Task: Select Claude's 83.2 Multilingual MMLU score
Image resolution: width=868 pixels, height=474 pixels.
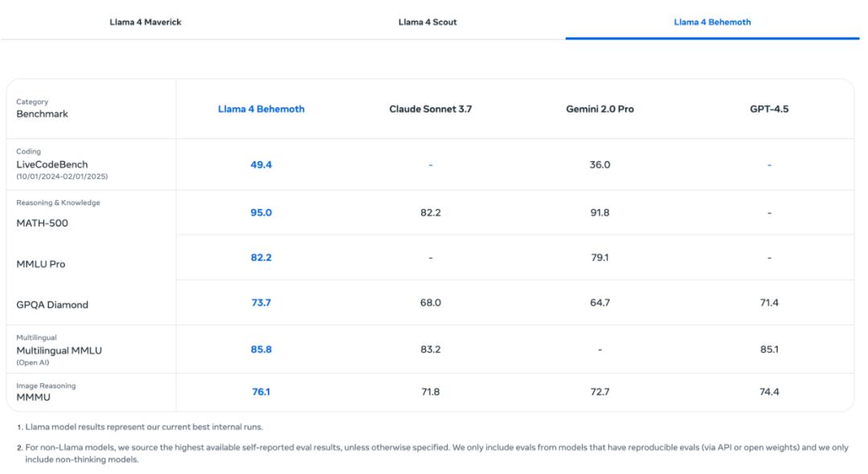Action: (x=430, y=349)
